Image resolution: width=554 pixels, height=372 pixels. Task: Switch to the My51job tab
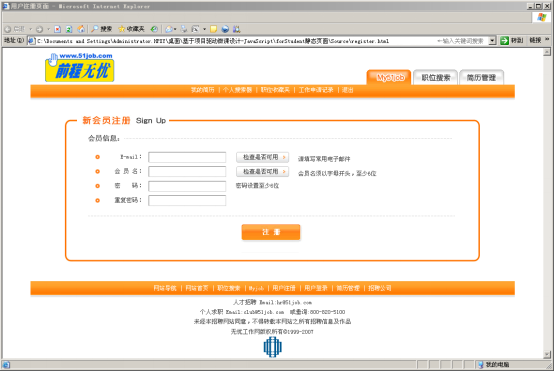389,77
